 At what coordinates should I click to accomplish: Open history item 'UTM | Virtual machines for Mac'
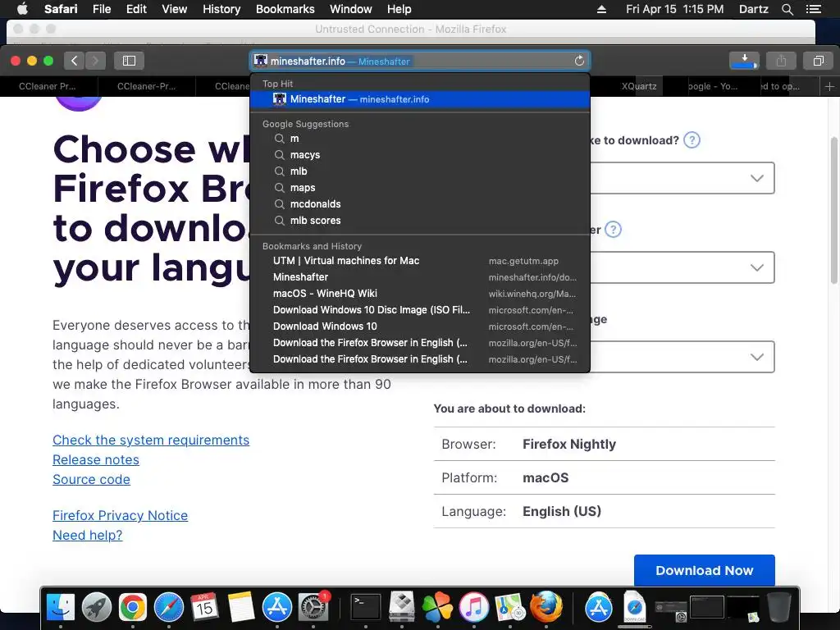point(420,261)
